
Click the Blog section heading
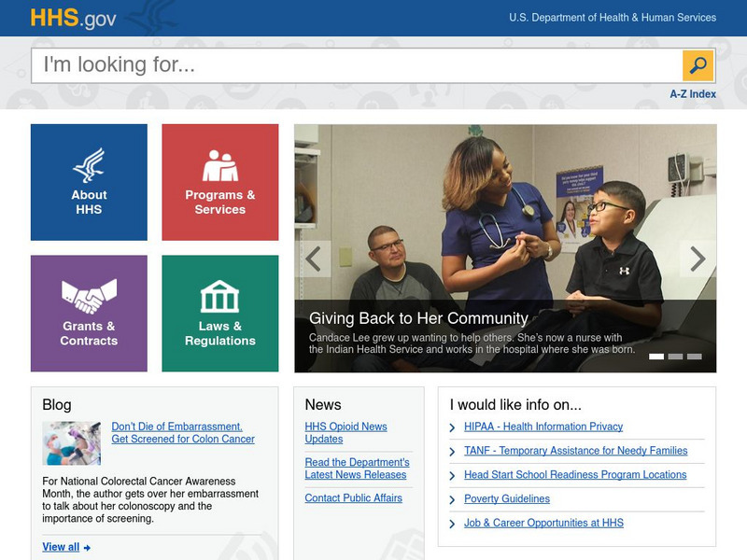(x=57, y=405)
